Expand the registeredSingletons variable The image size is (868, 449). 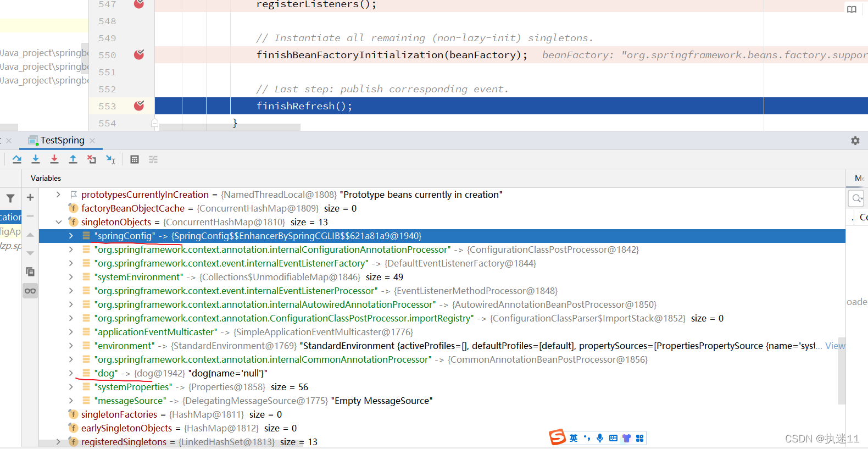click(x=58, y=442)
